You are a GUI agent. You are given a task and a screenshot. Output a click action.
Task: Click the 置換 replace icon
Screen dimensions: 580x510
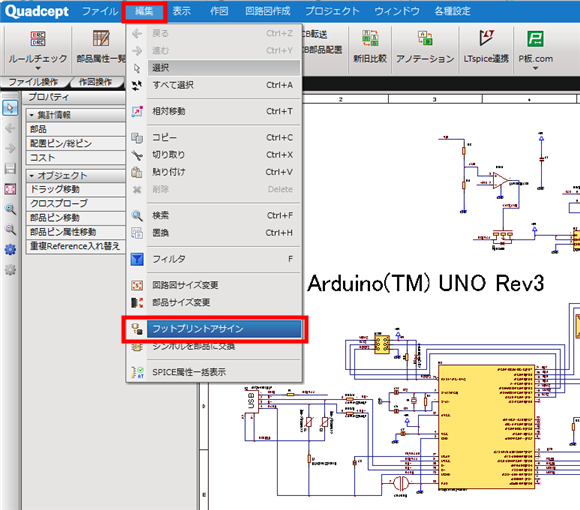[137, 233]
